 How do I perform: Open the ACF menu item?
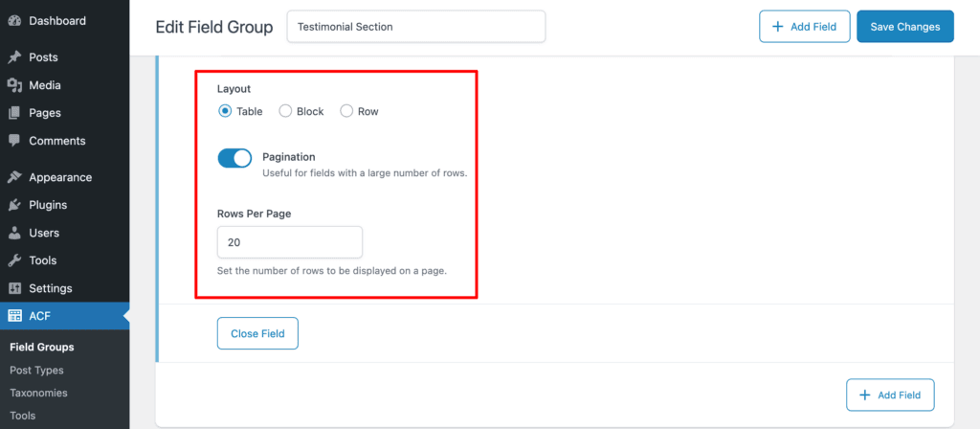point(65,316)
